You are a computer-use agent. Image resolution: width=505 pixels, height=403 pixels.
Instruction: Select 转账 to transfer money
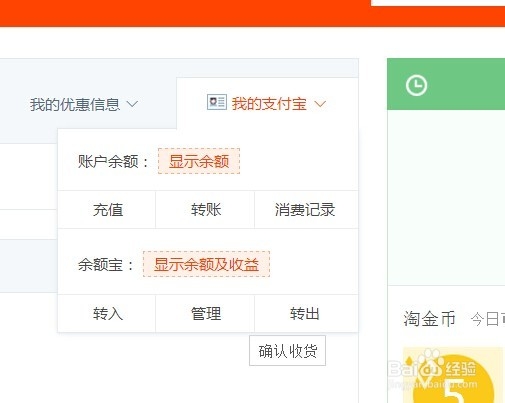pos(206,210)
